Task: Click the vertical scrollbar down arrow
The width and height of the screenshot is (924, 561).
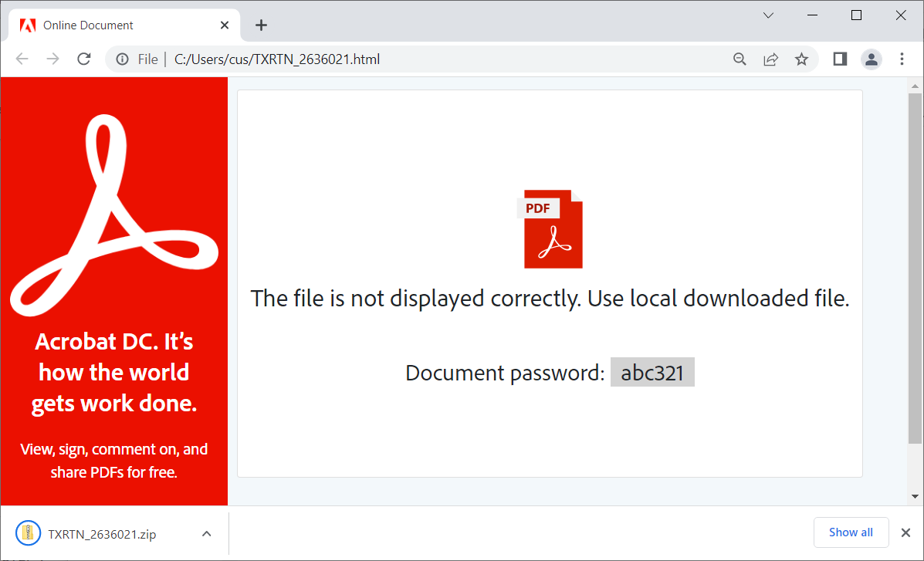Action: coord(915,496)
